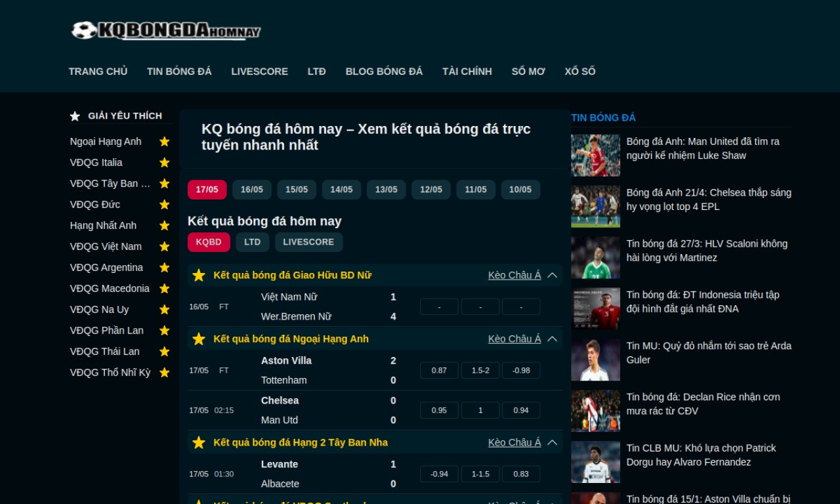Toggle favorite star for VĐQG Italia

[x=165, y=163]
